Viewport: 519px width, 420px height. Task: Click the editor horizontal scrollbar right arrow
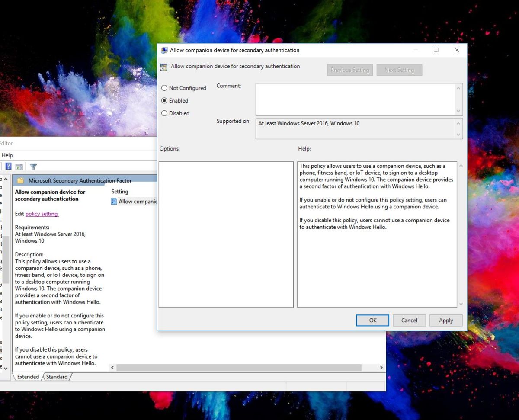click(x=381, y=368)
